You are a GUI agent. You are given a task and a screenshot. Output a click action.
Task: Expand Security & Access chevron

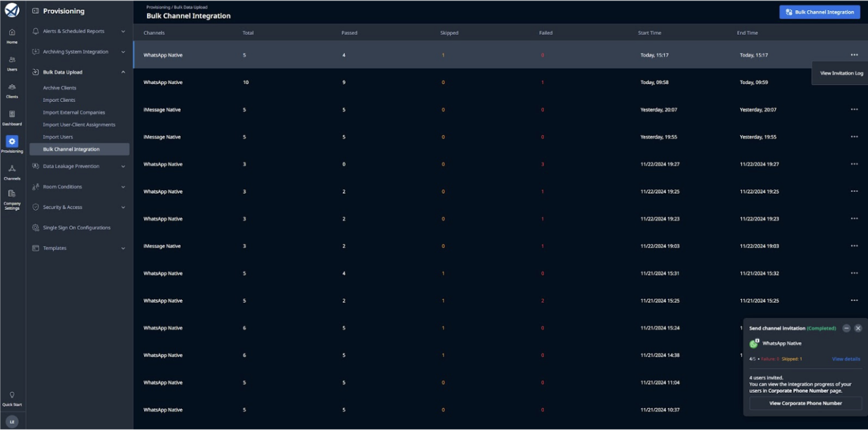[x=123, y=207]
